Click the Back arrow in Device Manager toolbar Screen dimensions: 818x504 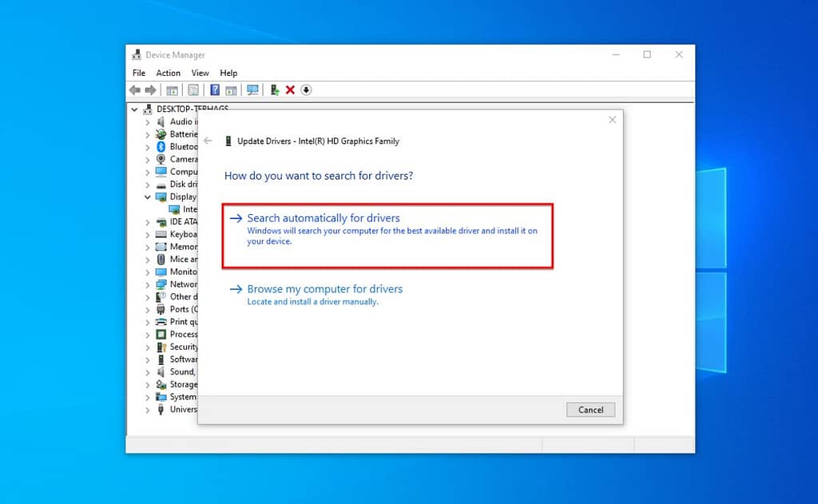point(135,90)
